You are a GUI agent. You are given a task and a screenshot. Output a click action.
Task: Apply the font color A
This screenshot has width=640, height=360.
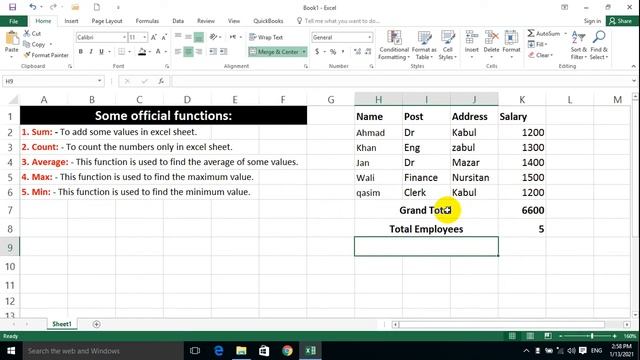coord(158,51)
